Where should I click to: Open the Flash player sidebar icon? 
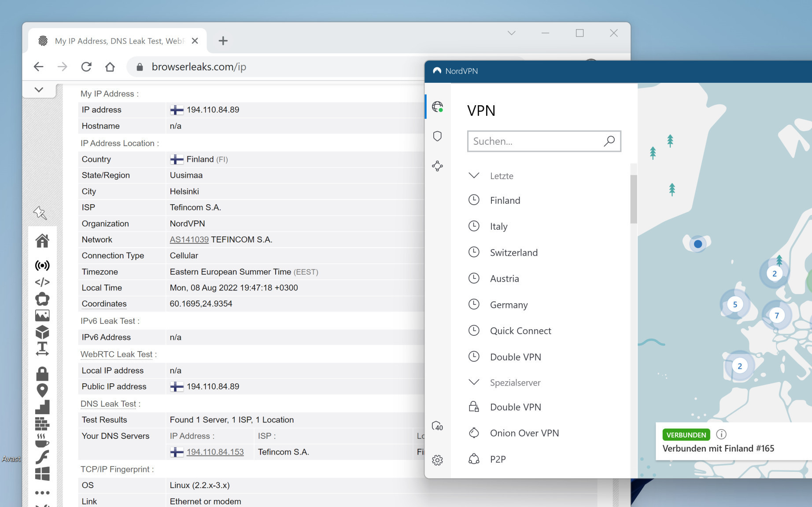(x=42, y=457)
